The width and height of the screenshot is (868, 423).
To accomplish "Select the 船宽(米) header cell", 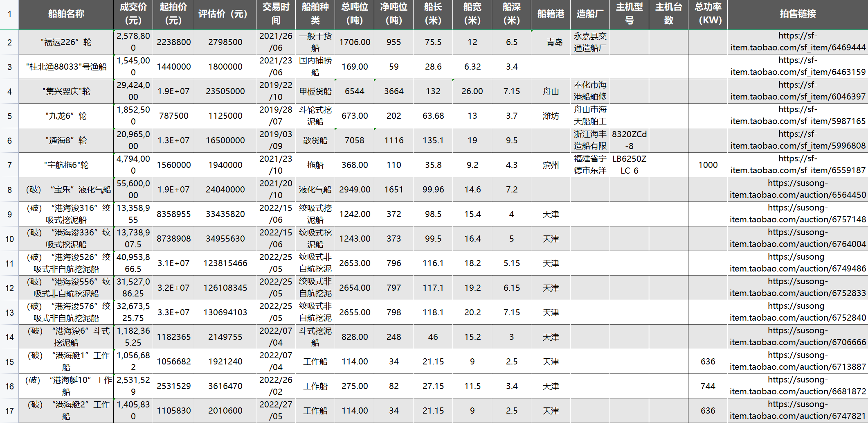I will [x=472, y=14].
